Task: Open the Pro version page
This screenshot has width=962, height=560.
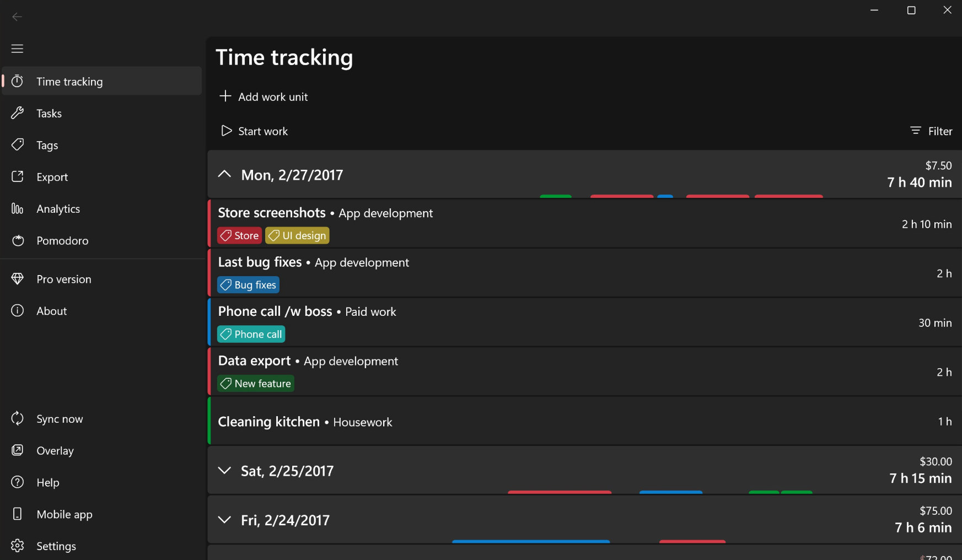Action: 102,279
